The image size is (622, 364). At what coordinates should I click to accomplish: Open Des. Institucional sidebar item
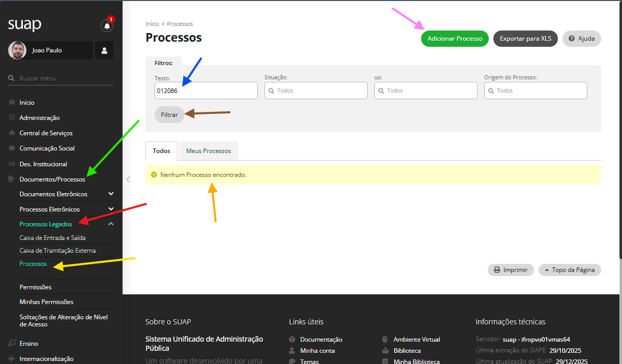[43, 164]
